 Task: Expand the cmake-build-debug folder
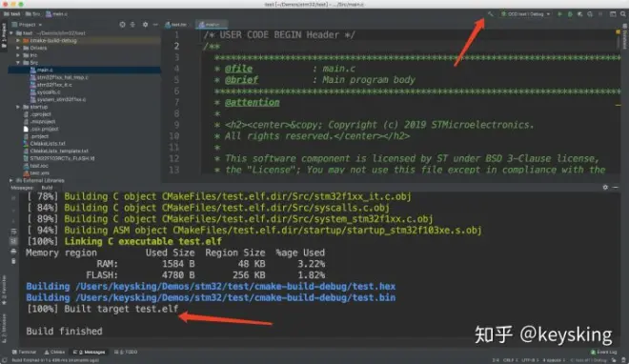(18, 40)
